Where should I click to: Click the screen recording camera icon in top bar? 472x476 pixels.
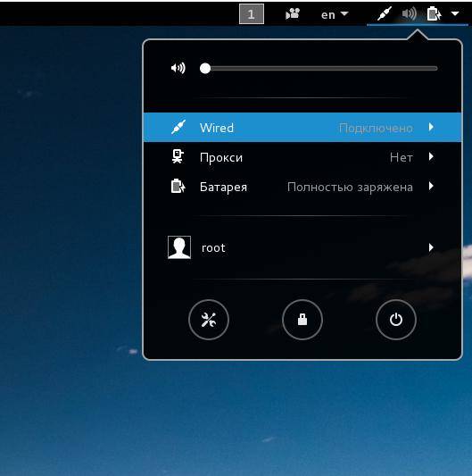pos(293,14)
